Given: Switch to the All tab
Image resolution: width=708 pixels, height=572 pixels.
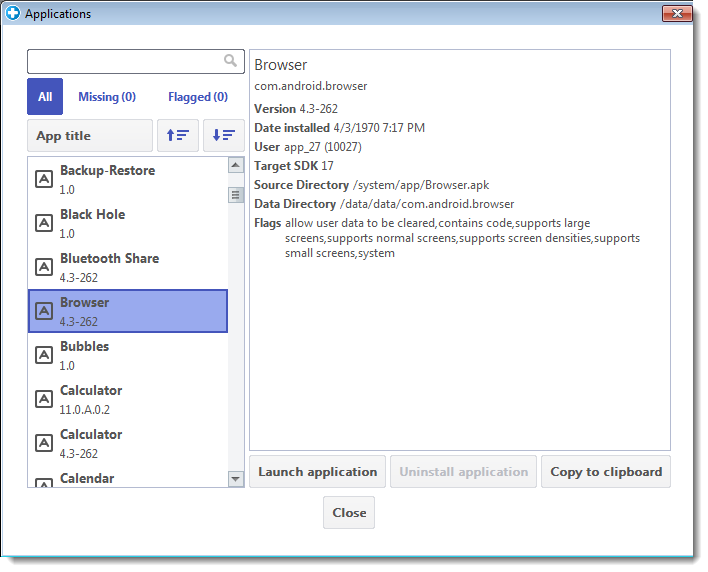Looking at the screenshot, I should [45, 97].
